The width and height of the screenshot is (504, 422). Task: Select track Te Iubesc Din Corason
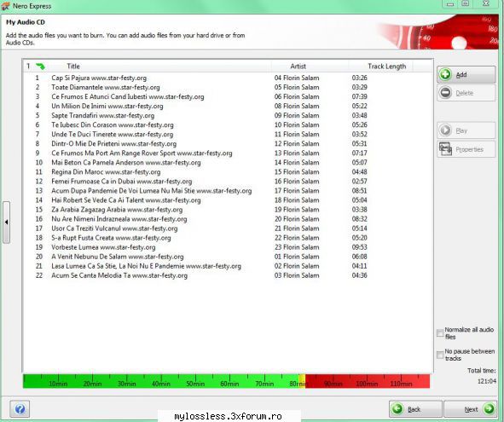(x=113, y=124)
